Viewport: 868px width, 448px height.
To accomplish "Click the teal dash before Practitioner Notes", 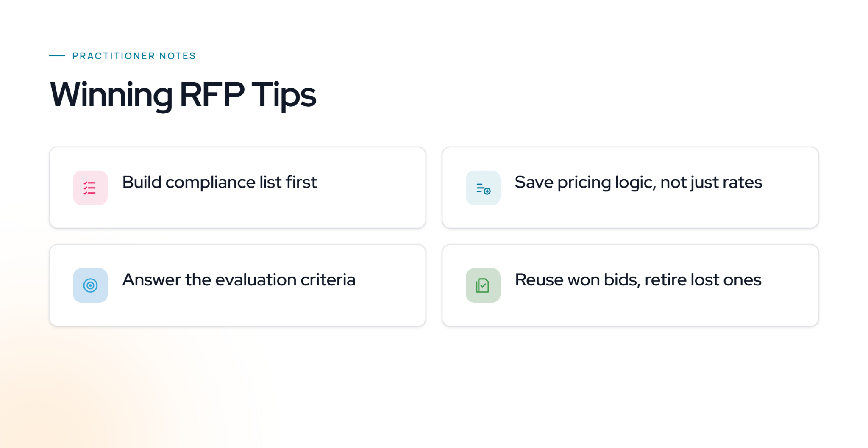I will pyautogui.click(x=57, y=55).
